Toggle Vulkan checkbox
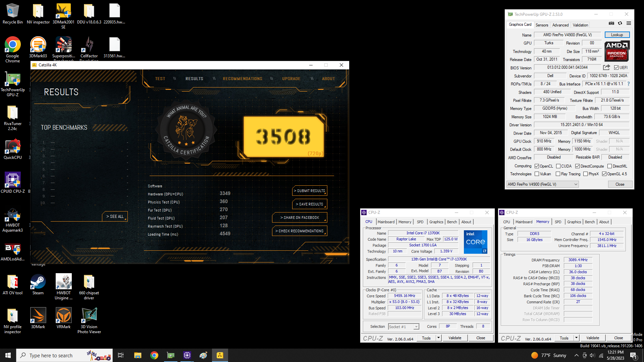This screenshot has width=644, height=362. pos(537,174)
